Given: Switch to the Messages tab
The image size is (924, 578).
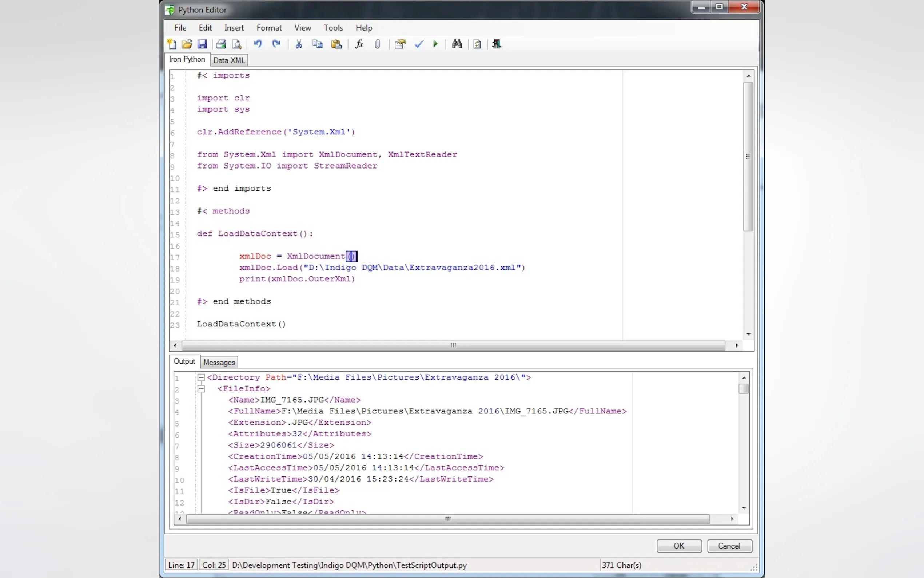Looking at the screenshot, I should click(x=219, y=362).
